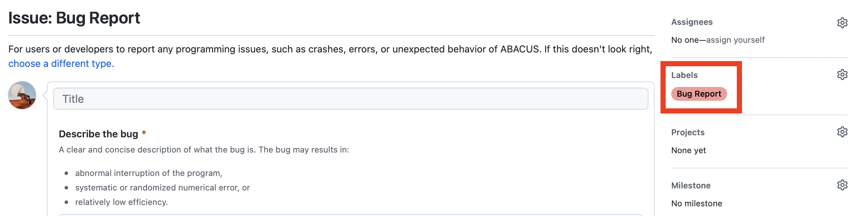Expand the Milestone section heading

click(691, 186)
